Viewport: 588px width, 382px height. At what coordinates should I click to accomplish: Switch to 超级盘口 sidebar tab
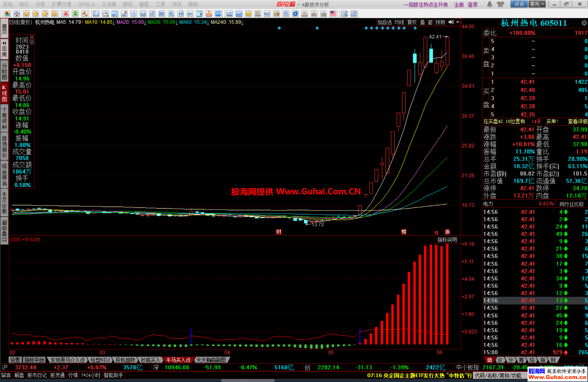[x=4, y=231]
